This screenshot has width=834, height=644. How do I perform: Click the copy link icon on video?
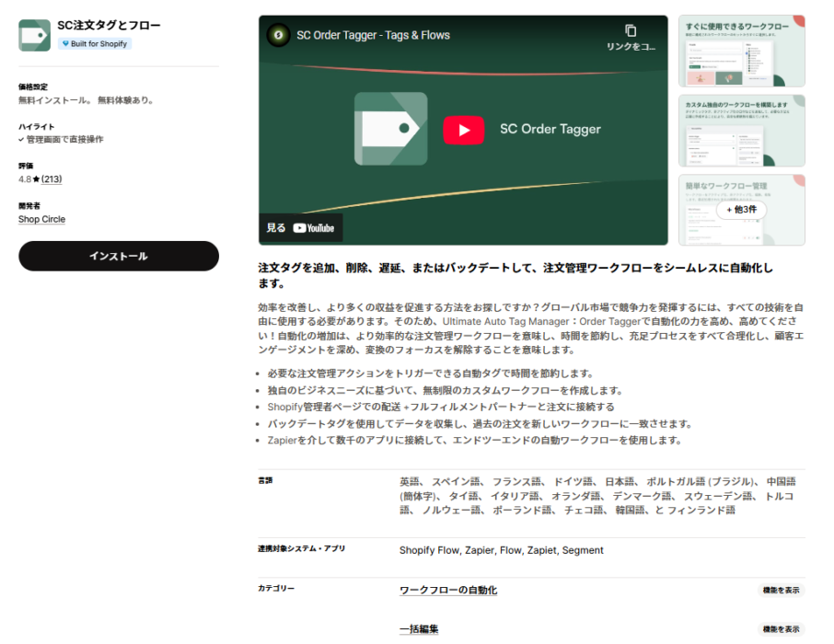coord(631,31)
